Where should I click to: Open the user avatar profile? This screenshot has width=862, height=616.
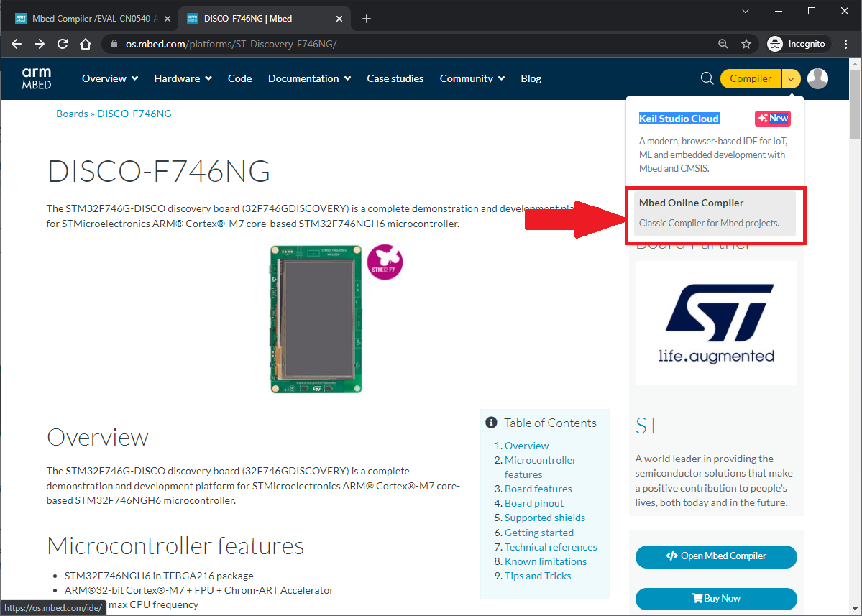click(x=817, y=78)
